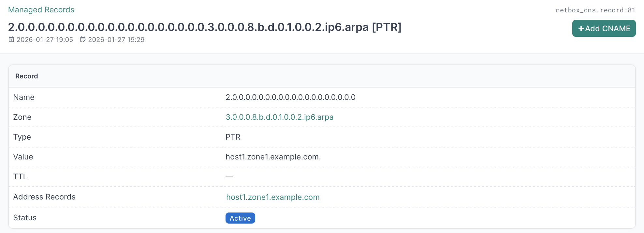Click the empty TTL dash value

[229, 177]
